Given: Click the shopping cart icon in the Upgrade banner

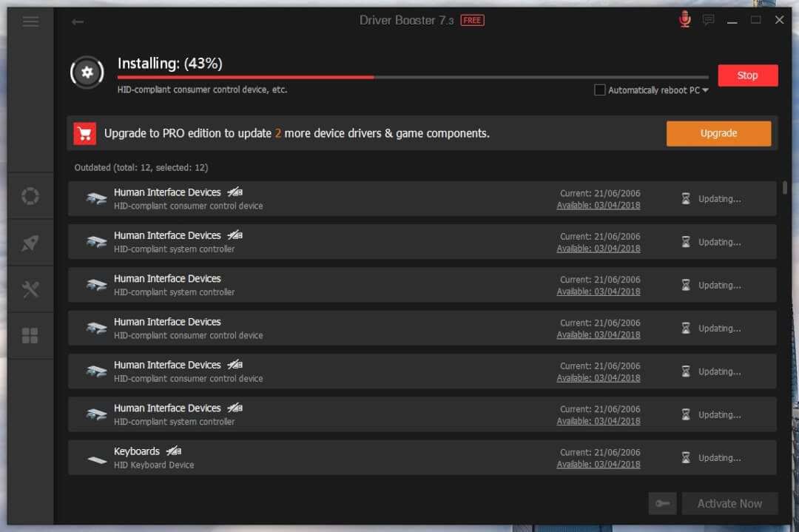Looking at the screenshot, I should 84,133.
